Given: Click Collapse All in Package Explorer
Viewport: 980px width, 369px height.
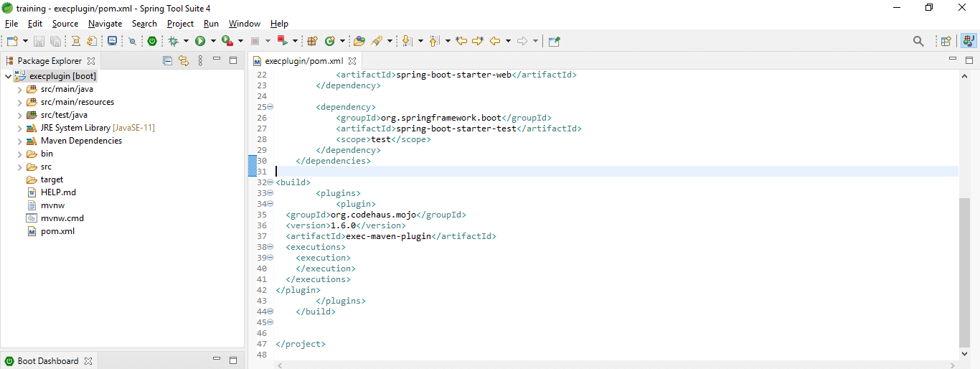Looking at the screenshot, I should point(167,61).
